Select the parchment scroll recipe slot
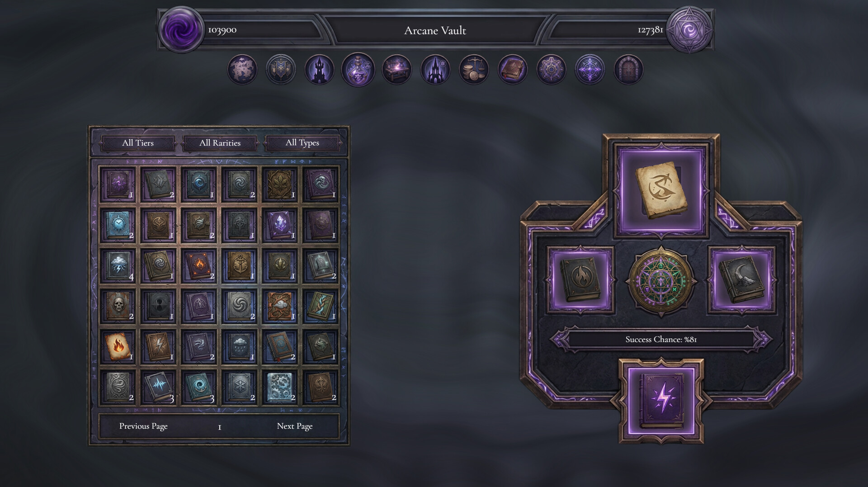This screenshot has width=868, height=487. (x=661, y=190)
